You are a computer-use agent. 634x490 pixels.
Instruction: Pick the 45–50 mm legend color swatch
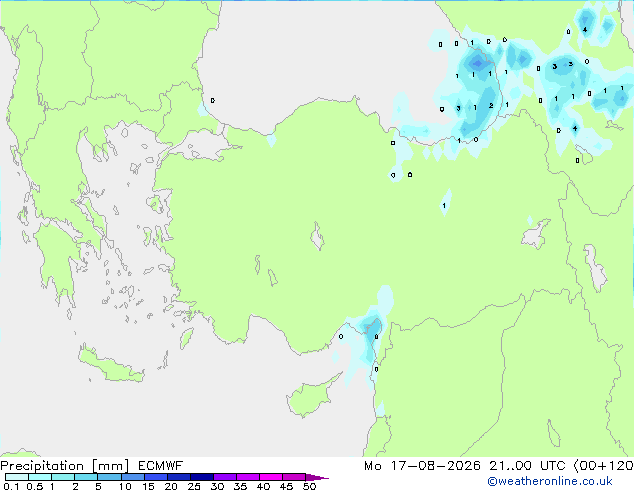294,477
